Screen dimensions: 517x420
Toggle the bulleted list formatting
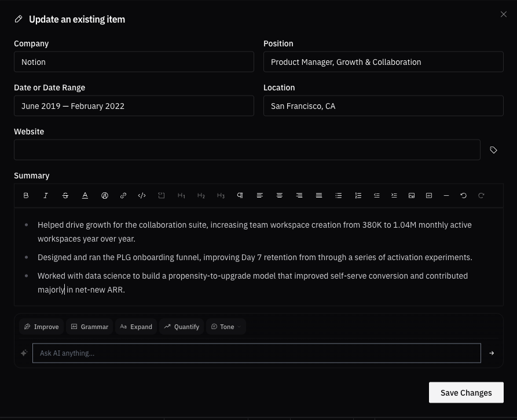pos(339,195)
